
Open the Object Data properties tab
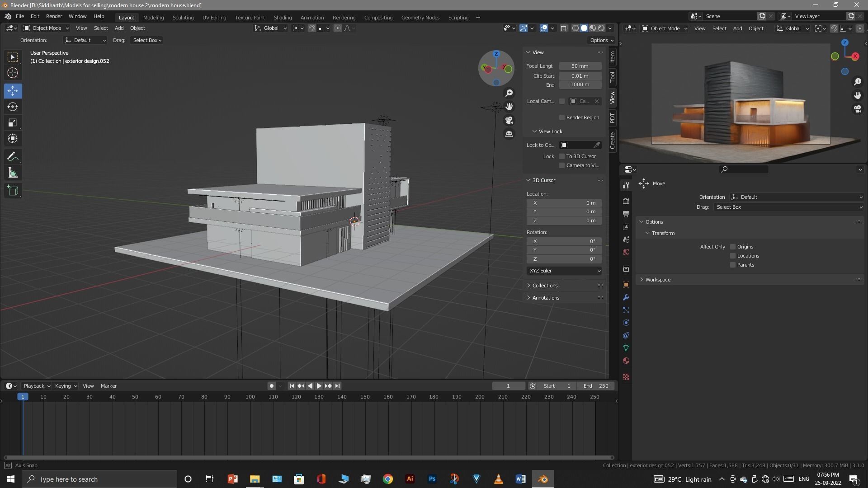coord(626,348)
